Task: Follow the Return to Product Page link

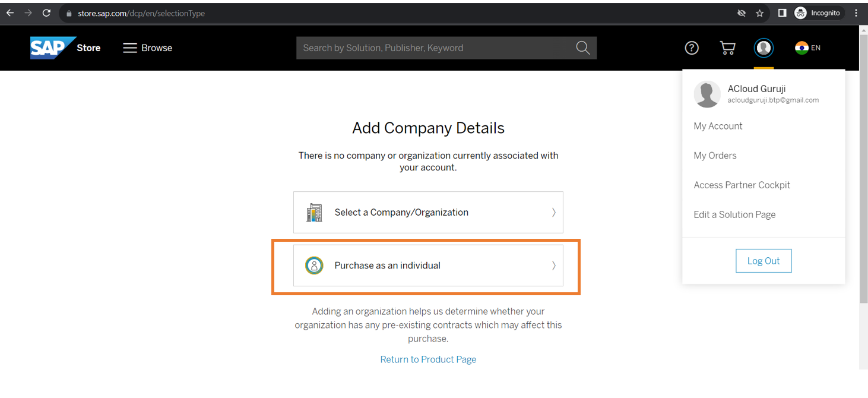Action: click(x=428, y=359)
